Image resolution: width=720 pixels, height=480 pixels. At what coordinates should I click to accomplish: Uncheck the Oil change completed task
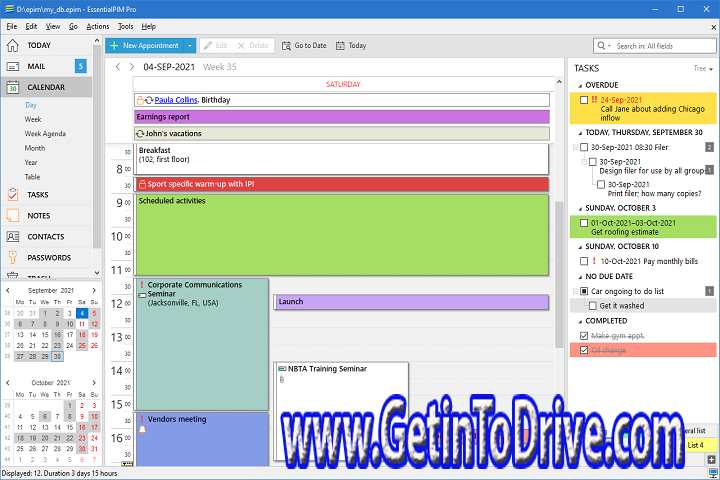click(x=584, y=350)
